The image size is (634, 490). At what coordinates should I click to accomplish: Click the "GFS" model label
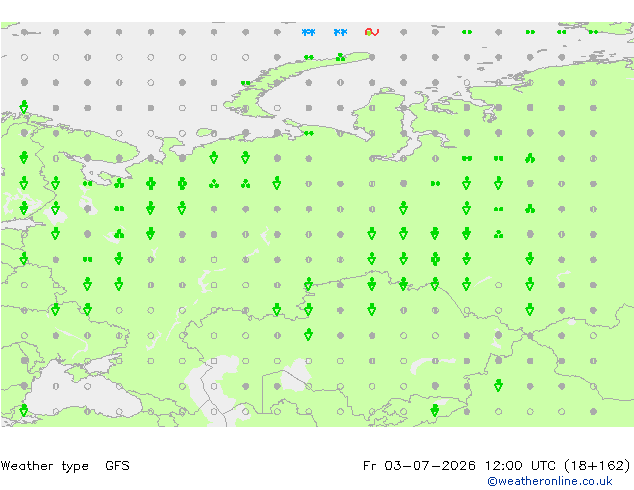[117, 466]
